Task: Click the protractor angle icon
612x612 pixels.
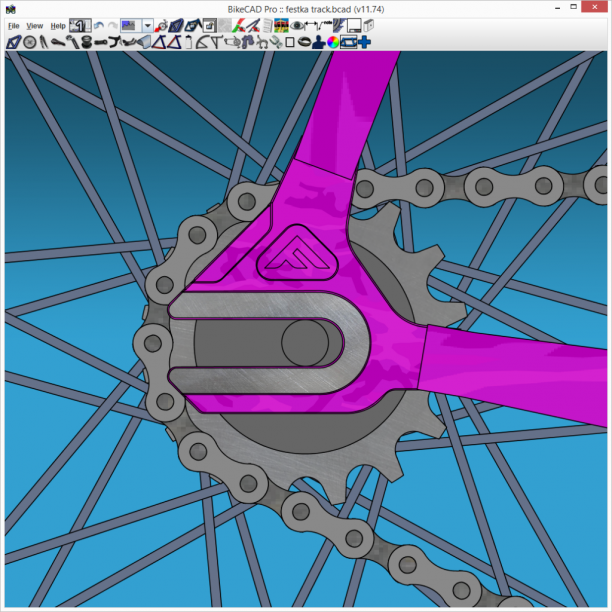Action: click(x=203, y=42)
